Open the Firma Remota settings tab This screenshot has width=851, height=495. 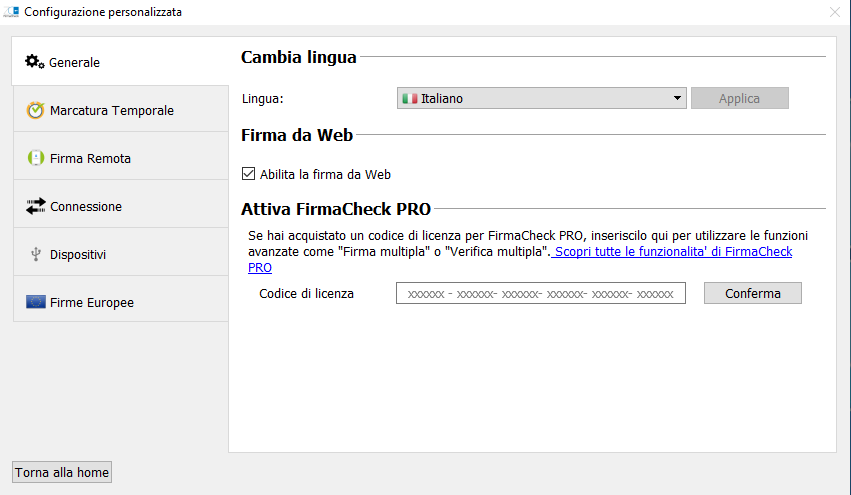121,158
